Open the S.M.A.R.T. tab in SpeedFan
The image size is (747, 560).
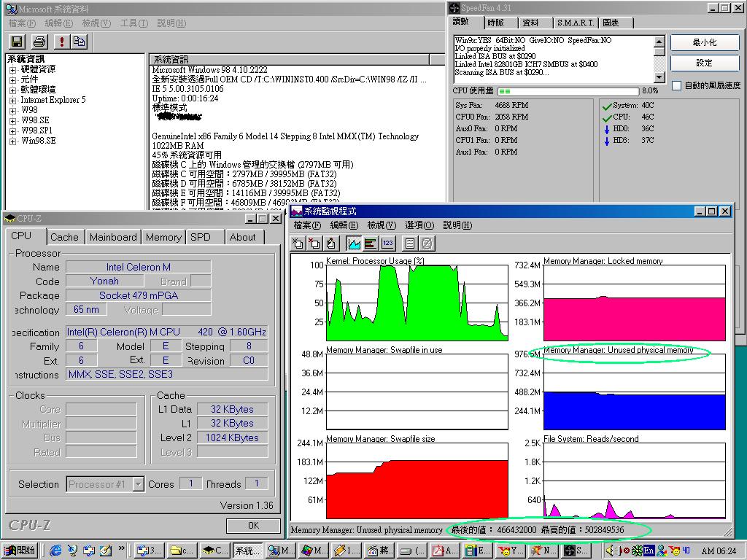pos(576,23)
